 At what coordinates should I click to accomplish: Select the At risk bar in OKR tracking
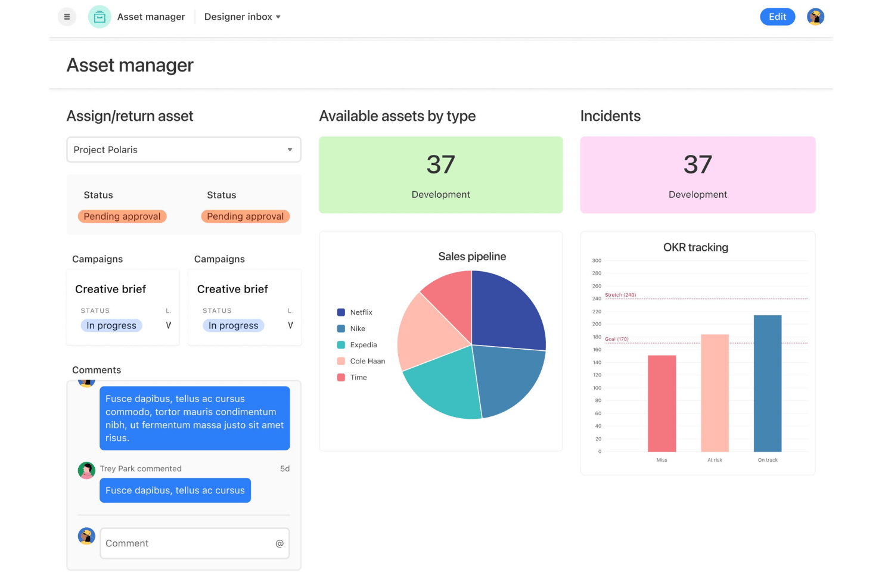[715, 393]
